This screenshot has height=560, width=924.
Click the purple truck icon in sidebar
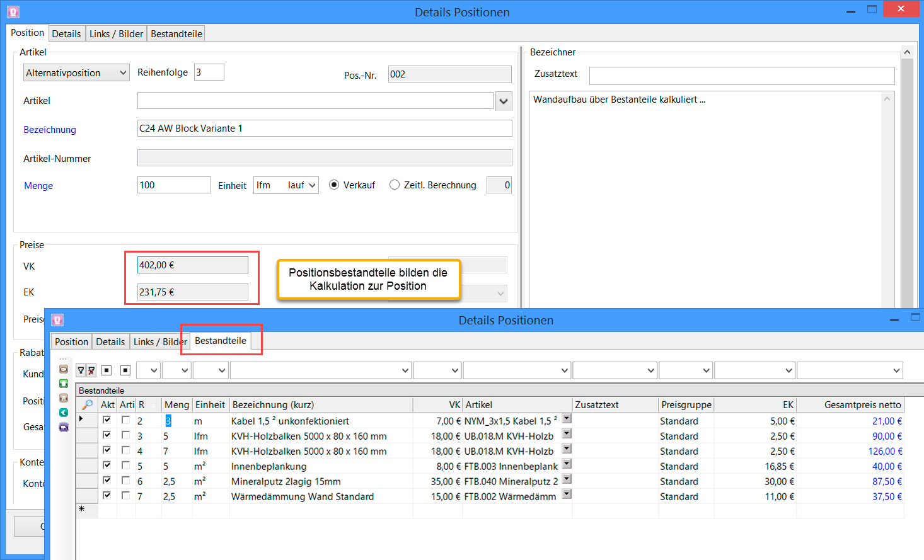64,427
